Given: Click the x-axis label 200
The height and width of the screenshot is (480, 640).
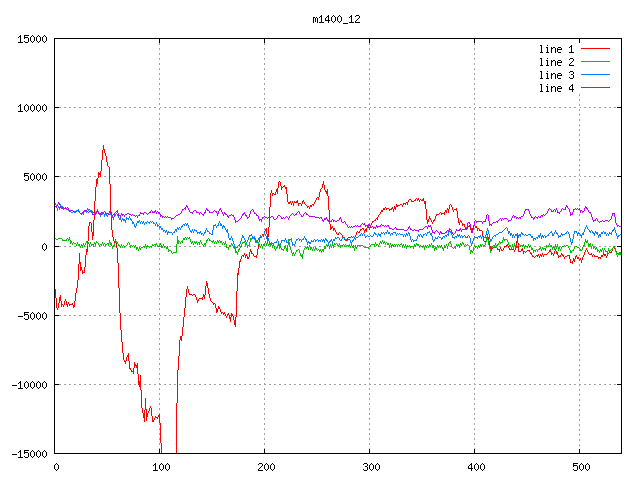Looking at the screenshot, I should pos(266,467).
